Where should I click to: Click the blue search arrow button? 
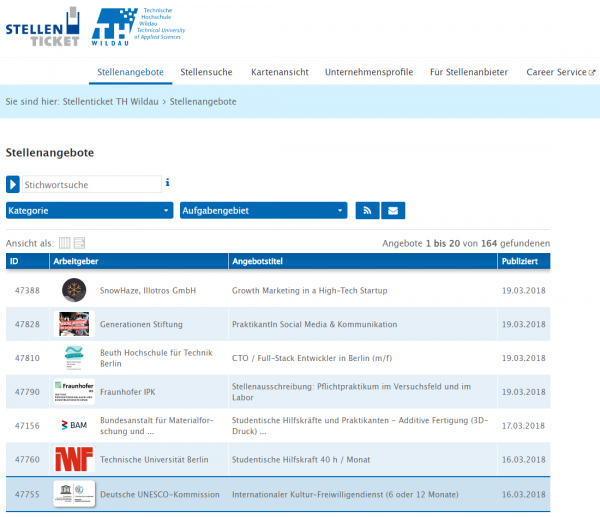point(13,184)
